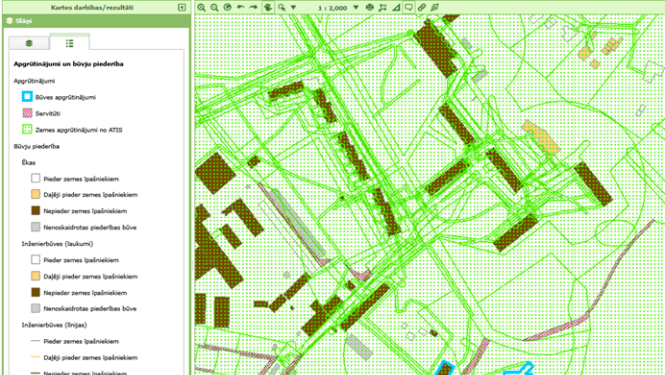Click the 1 : 2,000 scale field
This screenshot has width=665, height=375.
click(x=332, y=8)
